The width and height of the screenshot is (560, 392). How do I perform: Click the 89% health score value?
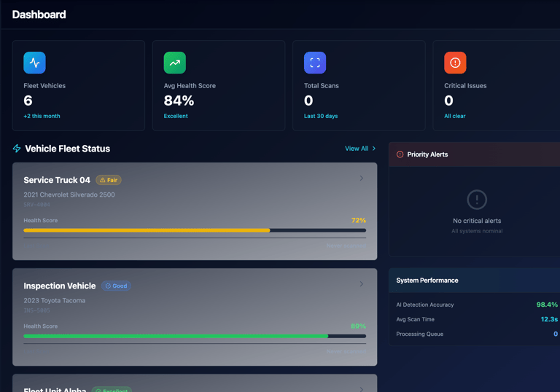(x=358, y=326)
